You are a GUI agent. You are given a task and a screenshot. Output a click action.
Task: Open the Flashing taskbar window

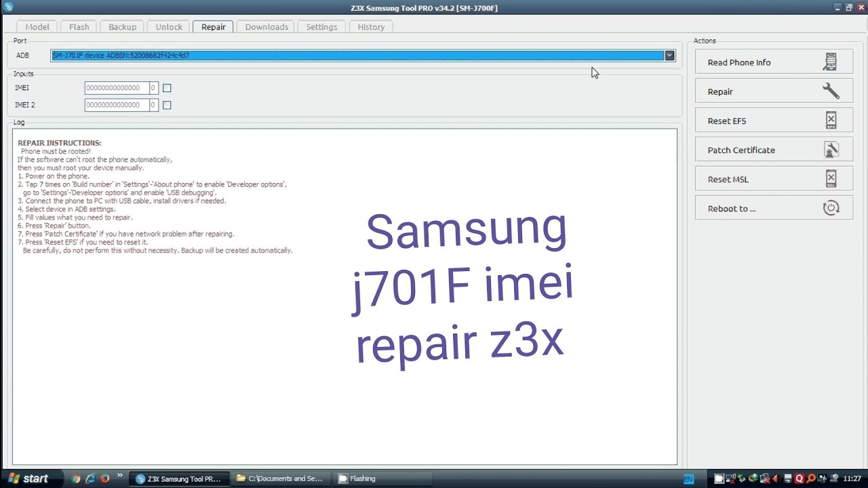click(x=381, y=479)
